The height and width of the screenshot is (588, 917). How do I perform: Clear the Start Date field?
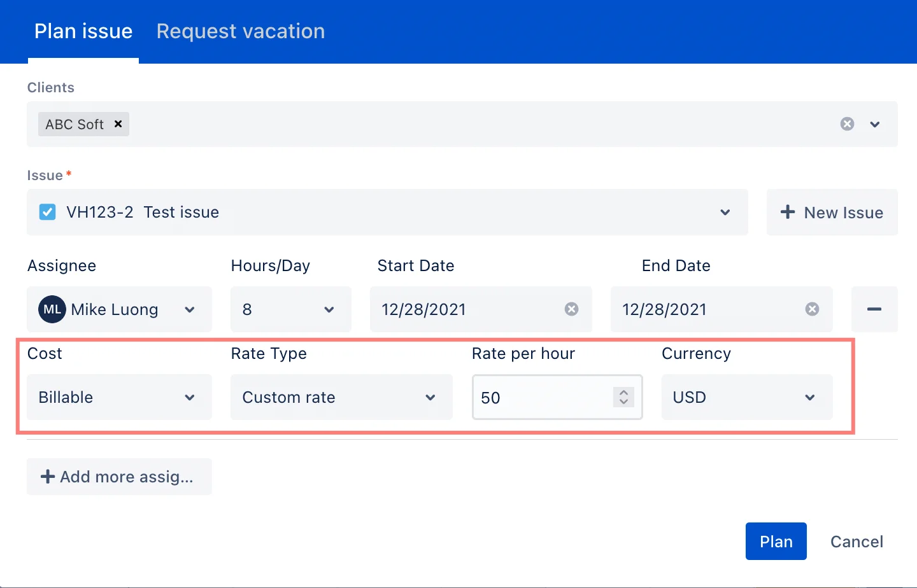coord(571,309)
